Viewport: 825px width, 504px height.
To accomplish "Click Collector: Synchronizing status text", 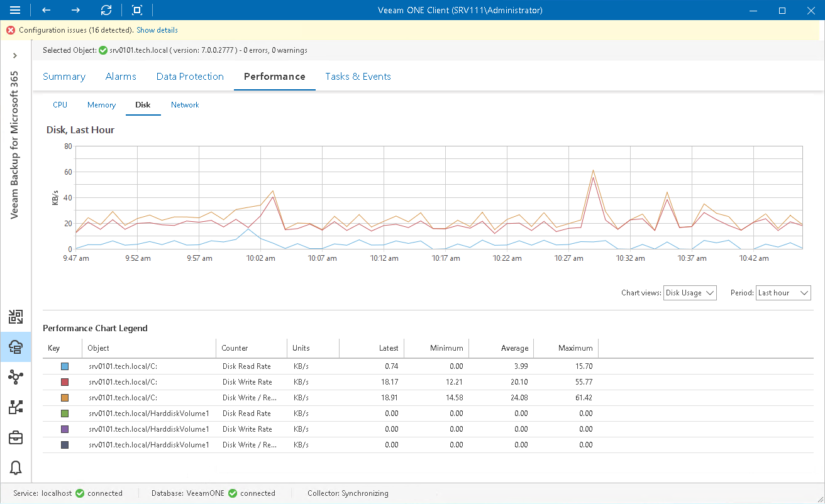I will [348, 493].
